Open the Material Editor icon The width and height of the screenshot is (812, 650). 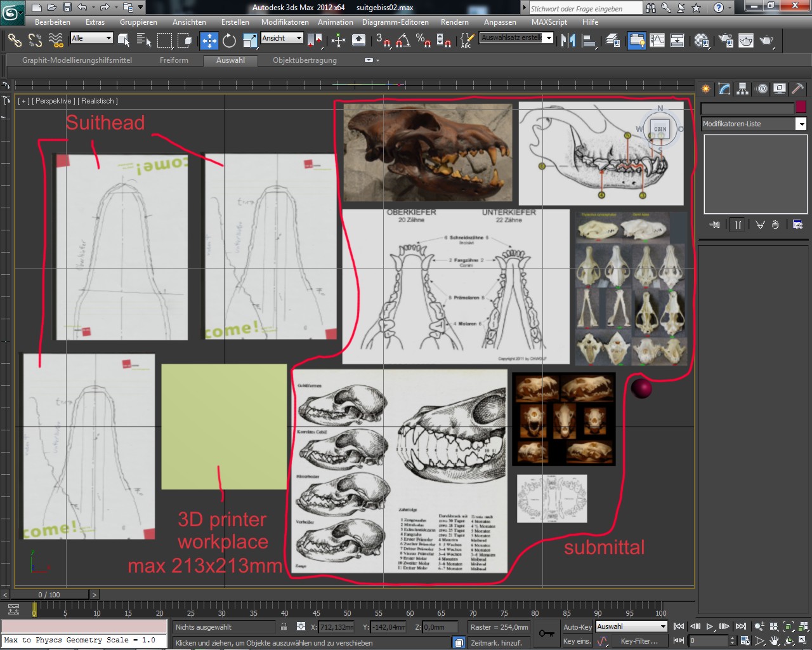pos(702,41)
